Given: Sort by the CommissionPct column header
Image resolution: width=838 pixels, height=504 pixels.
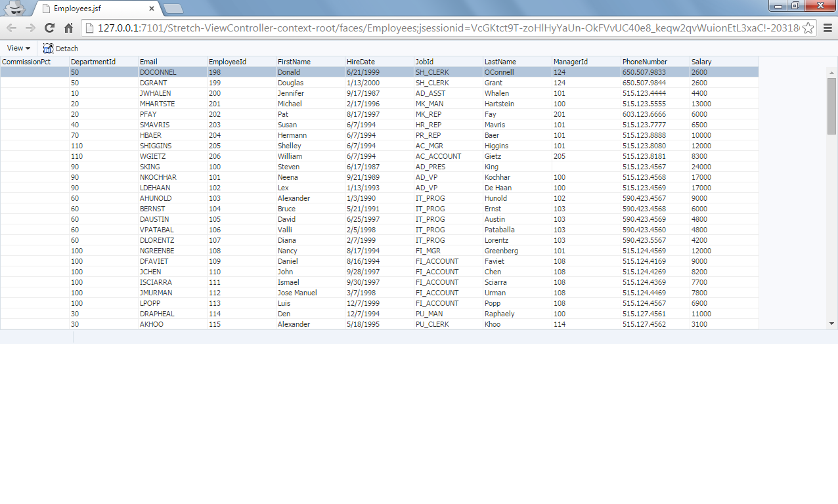Looking at the screenshot, I should point(35,62).
